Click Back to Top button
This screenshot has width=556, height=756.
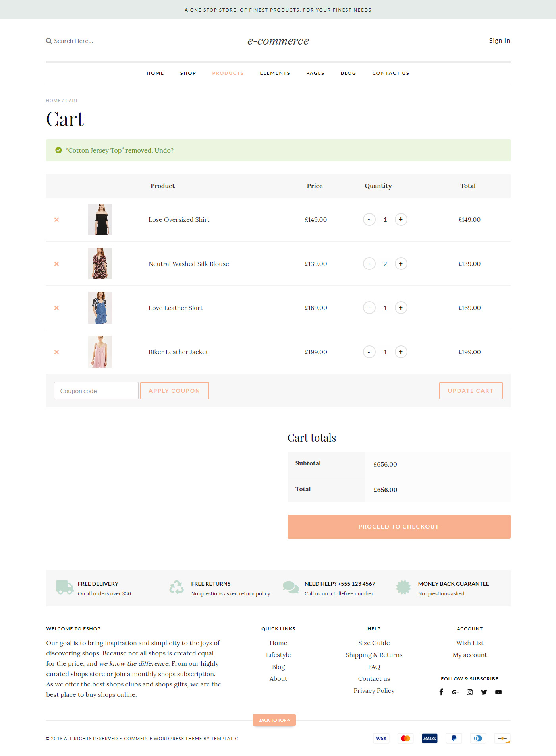pyautogui.click(x=274, y=720)
